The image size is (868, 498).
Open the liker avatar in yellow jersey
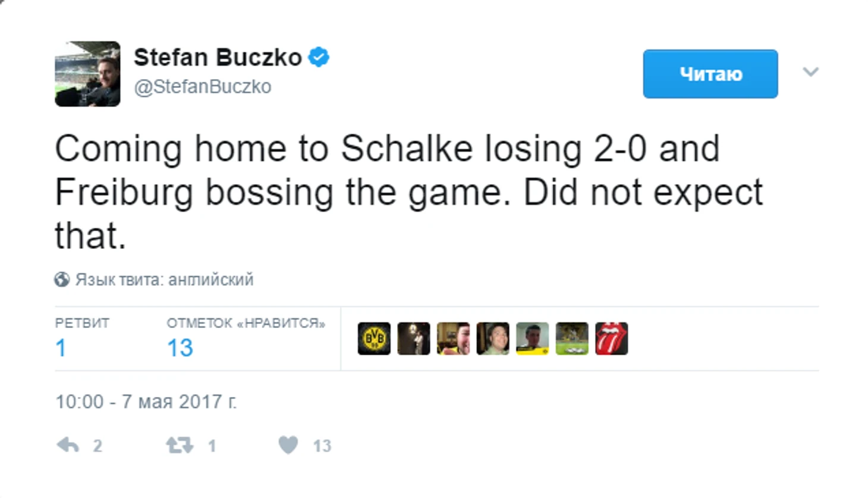(x=532, y=339)
